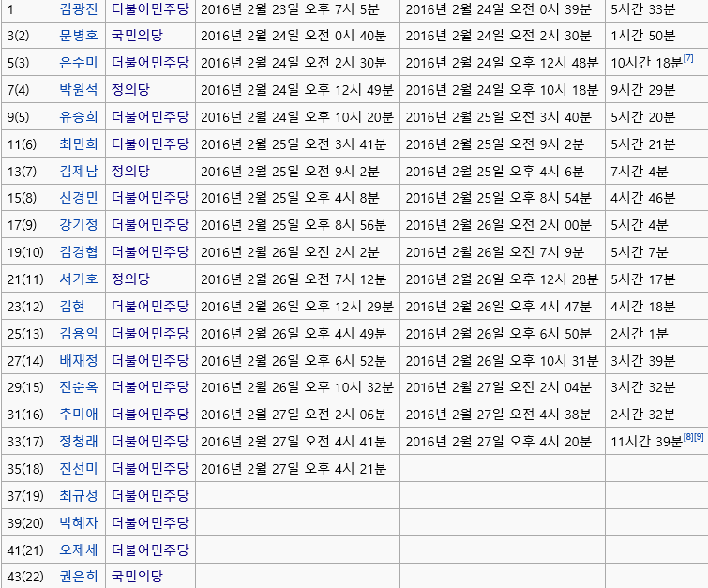The image size is (708, 588).
Task: Click 더불어민주당 link in 김용익 row
Action: [150, 333]
